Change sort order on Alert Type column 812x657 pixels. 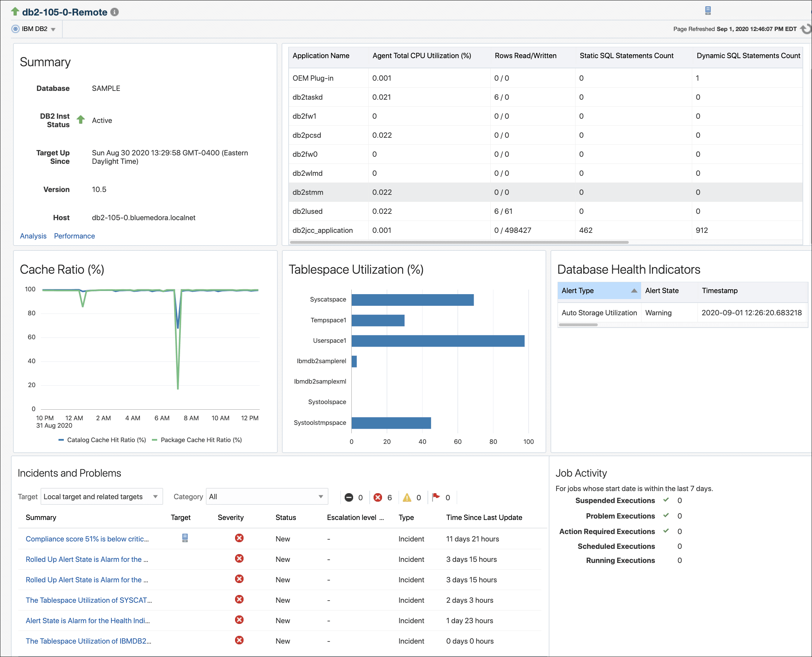(634, 290)
